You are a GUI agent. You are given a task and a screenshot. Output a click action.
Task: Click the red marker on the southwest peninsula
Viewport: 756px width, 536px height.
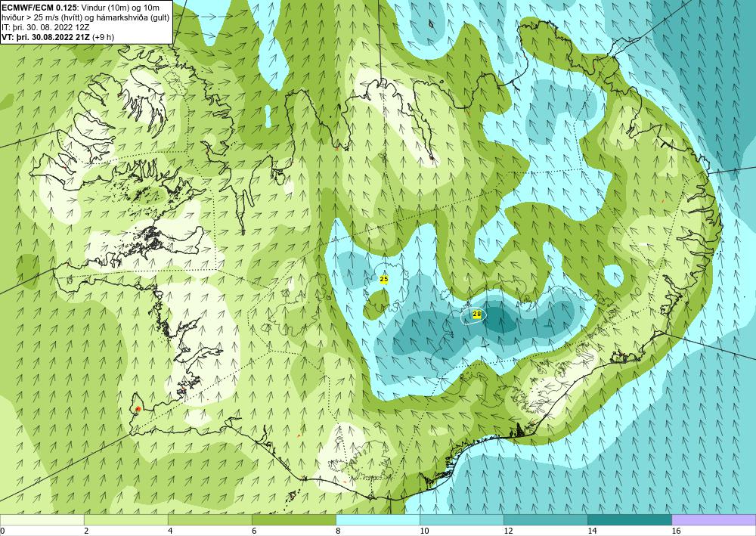138,409
